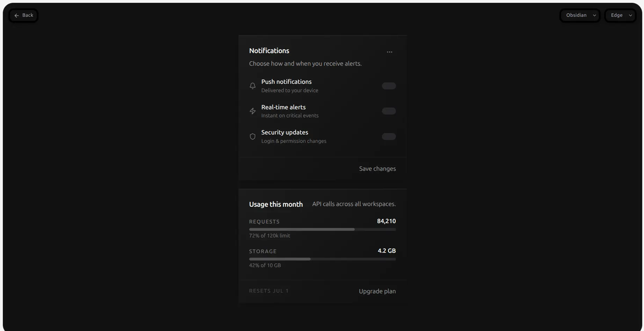The image size is (644, 331).
Task: Click the shield icon beside Security updates
Action: pyautogui.click(x=253, y=137)
